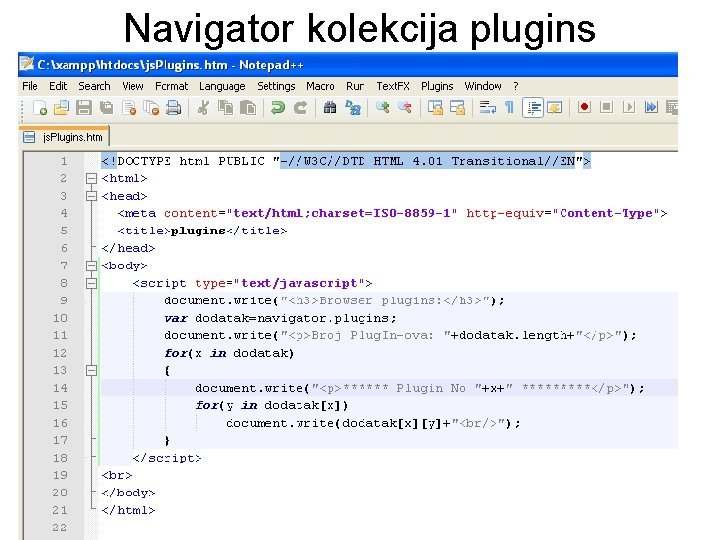Click the Synchronize horizontal scrolling icon

[457, 108]
